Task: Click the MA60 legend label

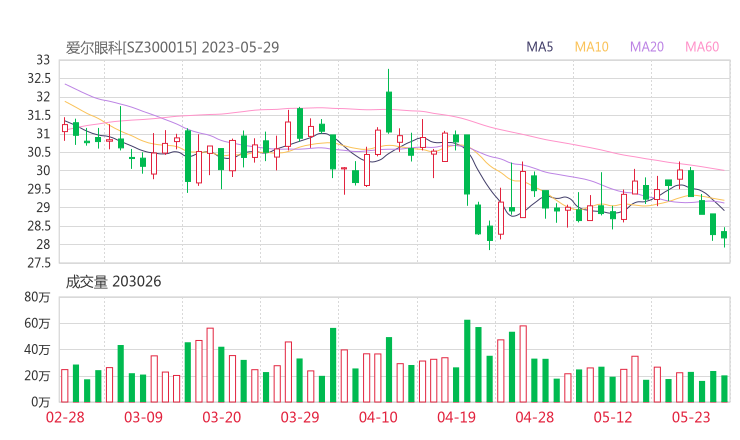Action: tap(702, 47)
